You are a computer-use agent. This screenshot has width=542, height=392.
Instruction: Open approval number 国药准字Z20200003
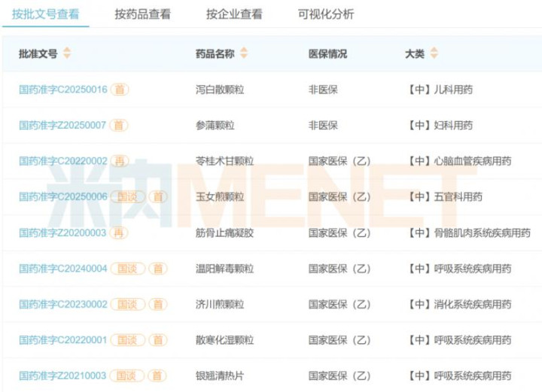click(62, 232)
